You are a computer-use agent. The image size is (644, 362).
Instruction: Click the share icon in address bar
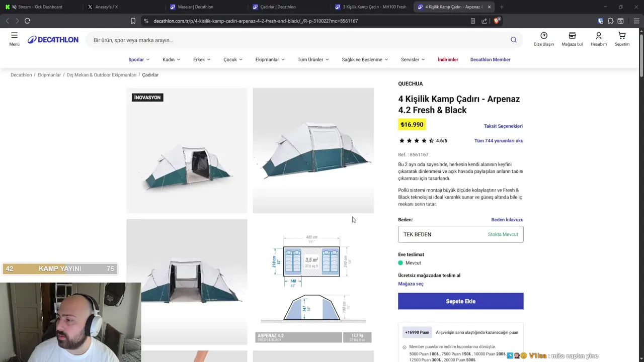[x=484, y=21]
